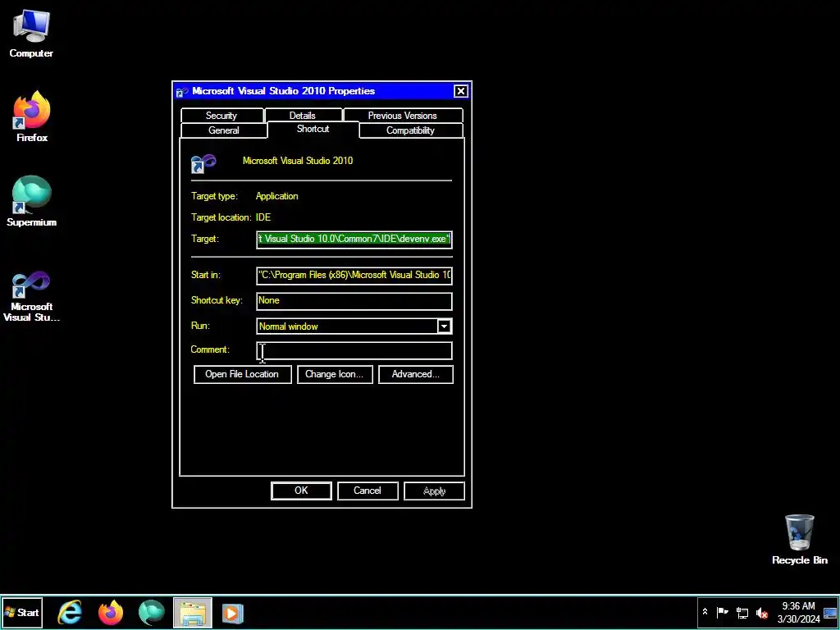Image resolution: width=840 pixels, height=630 pixels.
Task: Launch Internet Explorer from the taskbar
Action: [71, 612]
